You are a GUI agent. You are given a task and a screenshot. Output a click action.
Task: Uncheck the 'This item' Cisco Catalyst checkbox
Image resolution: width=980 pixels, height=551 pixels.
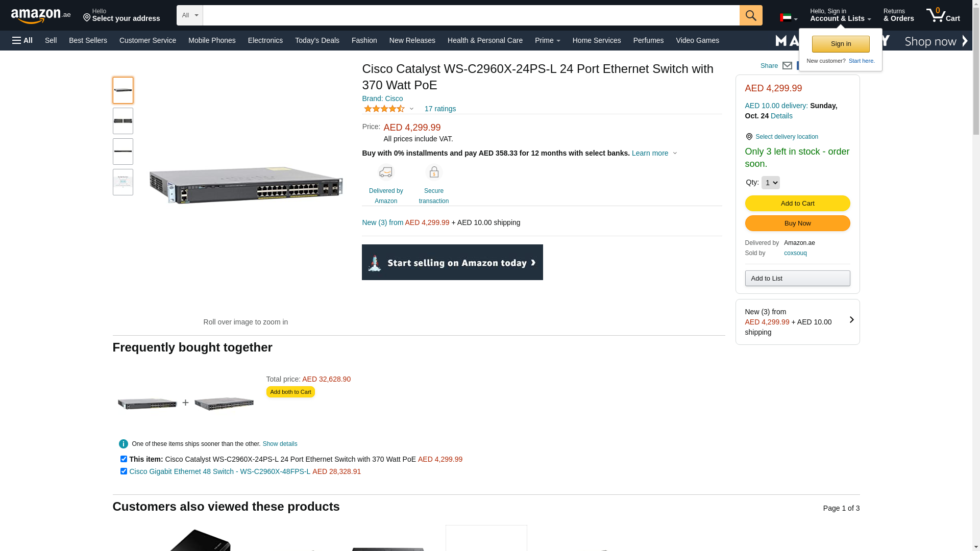click(124, 459)
